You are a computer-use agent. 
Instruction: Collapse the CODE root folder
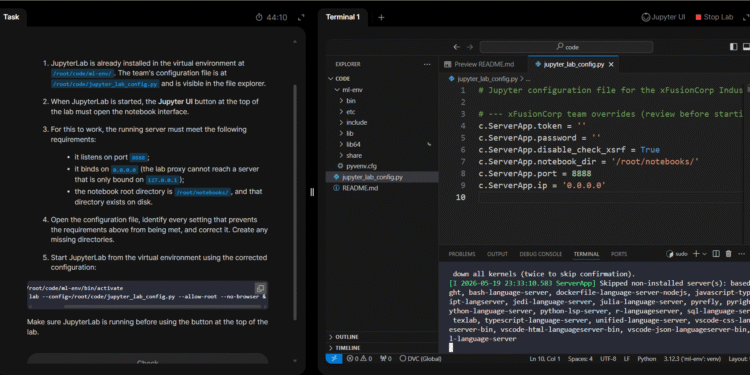(x=343, y=78)
